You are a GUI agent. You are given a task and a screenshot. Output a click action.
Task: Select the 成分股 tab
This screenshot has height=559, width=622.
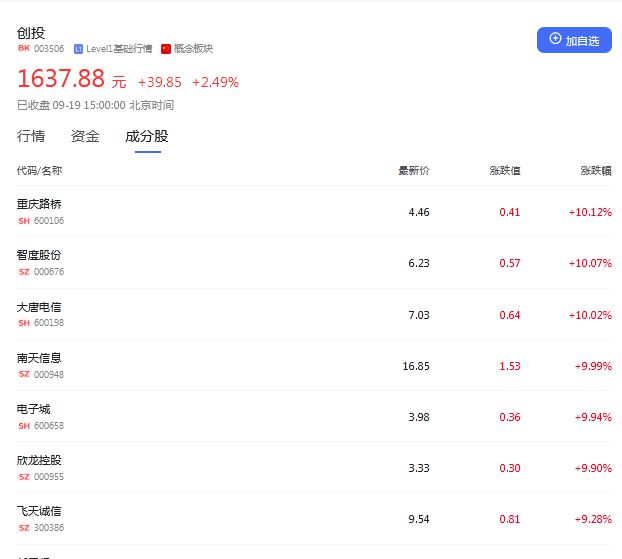(147, 137)
